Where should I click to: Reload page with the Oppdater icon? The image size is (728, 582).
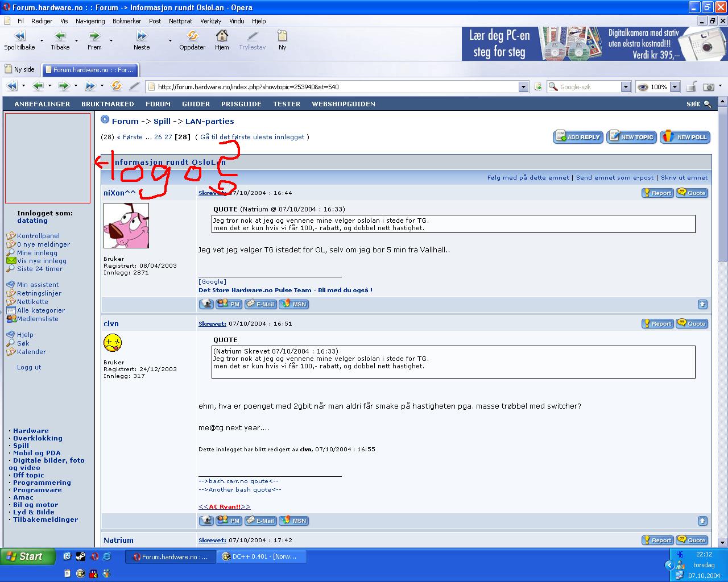point(192,36)
